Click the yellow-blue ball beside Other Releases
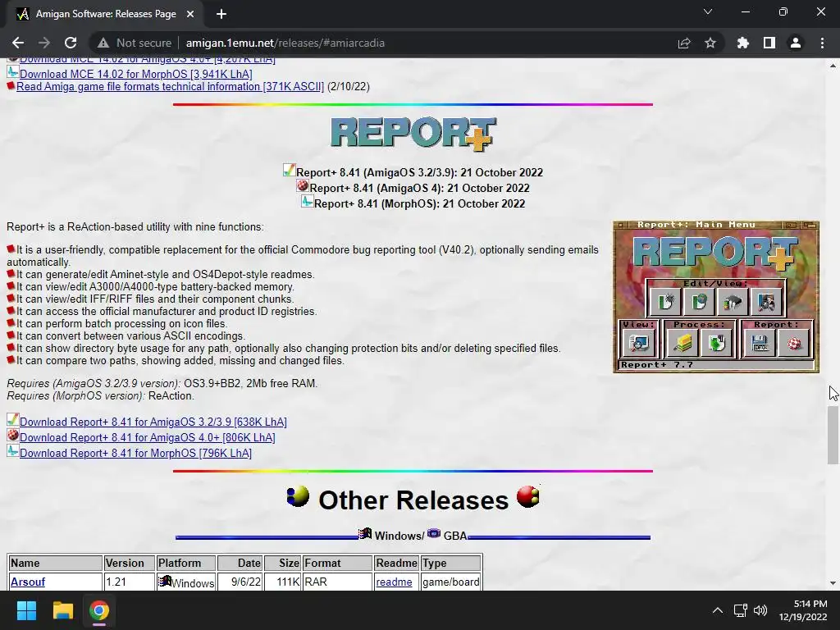Screen dimensions: 840x630 [298, 496]
